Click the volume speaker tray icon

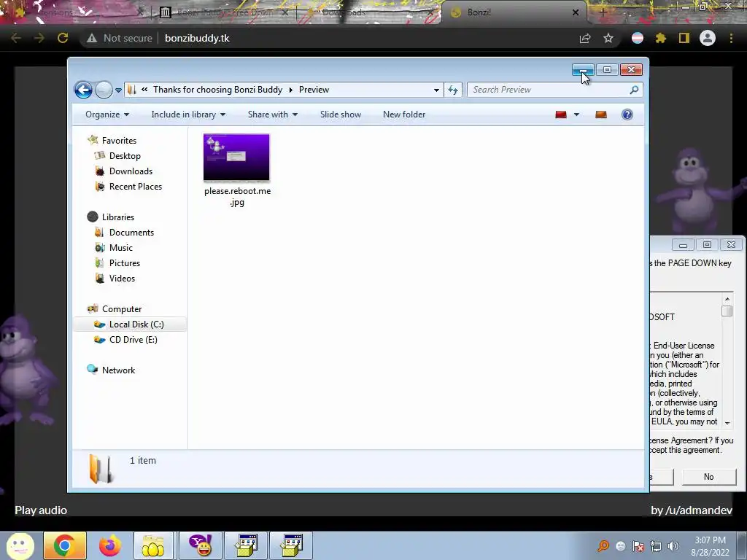(x=673, y=545)
